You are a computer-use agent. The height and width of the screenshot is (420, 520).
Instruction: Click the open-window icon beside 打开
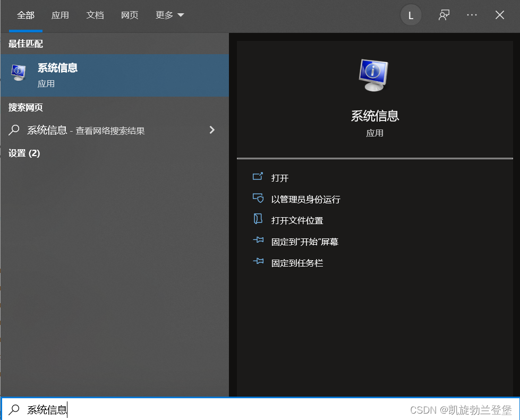pos(258,176)
